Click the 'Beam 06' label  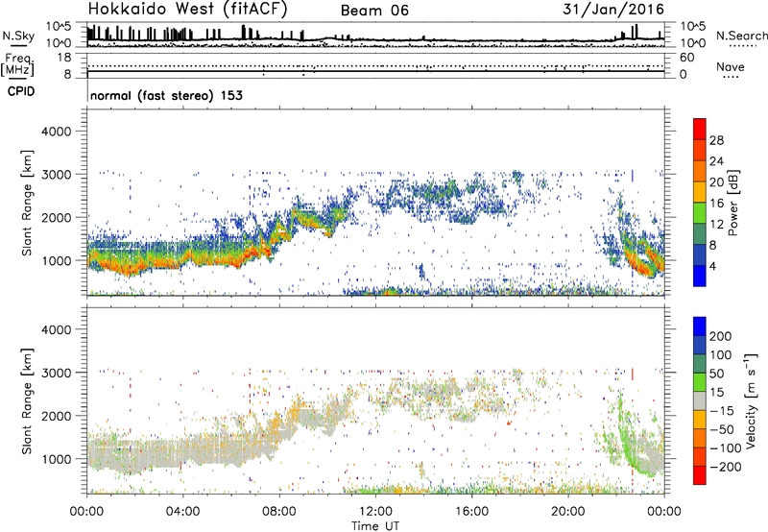tap(374, 11)
